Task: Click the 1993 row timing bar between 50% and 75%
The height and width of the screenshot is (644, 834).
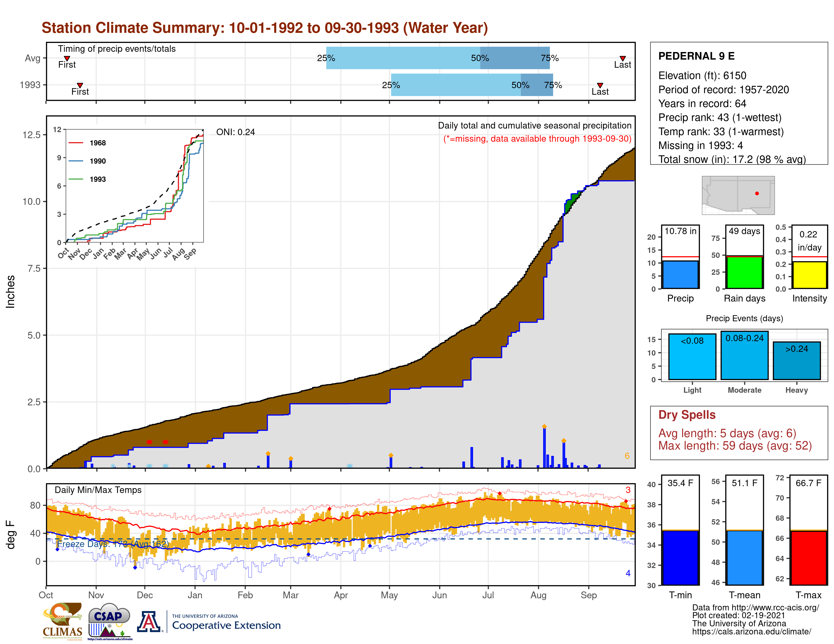Action: pyautogui.click(x=537, y=85)
